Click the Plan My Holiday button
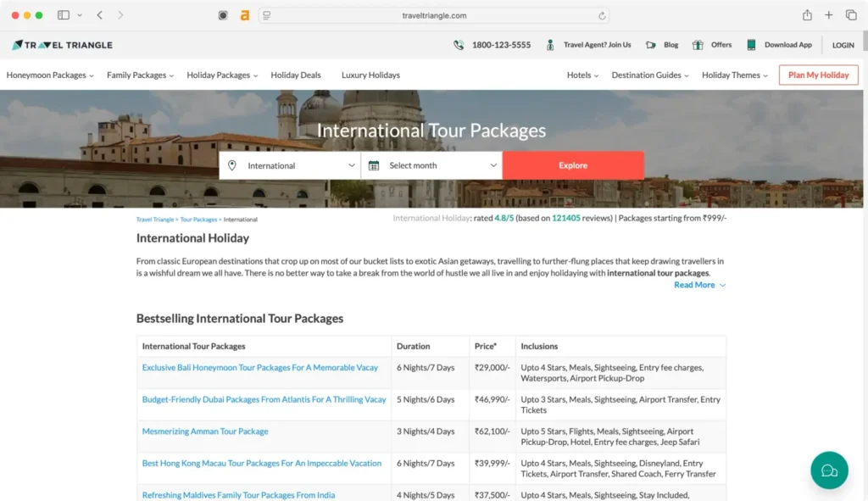Screen dimensions: 868x501 pyautogui.click(x=818, y=75)
